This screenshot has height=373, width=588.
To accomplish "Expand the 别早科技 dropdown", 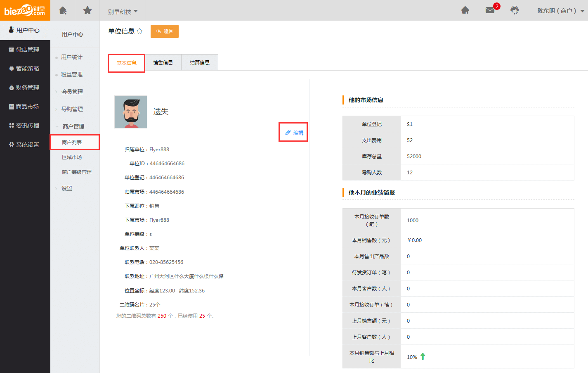I will tap(123, 12).
